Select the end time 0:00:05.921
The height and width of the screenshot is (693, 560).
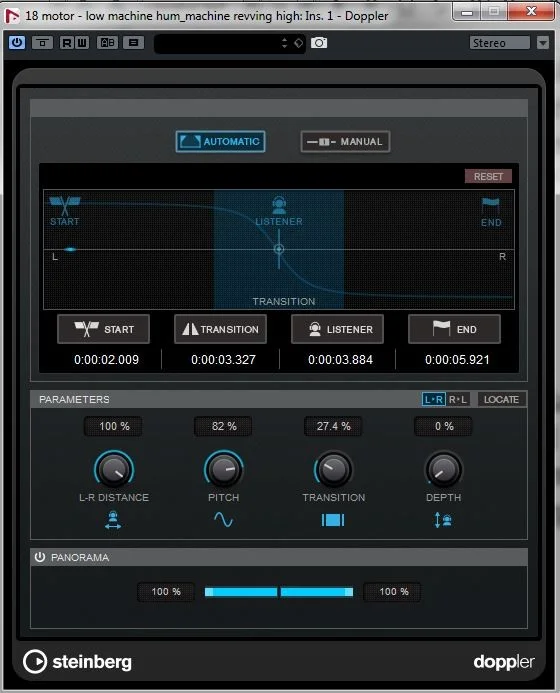pyautogui.click(x=457, y=360)
